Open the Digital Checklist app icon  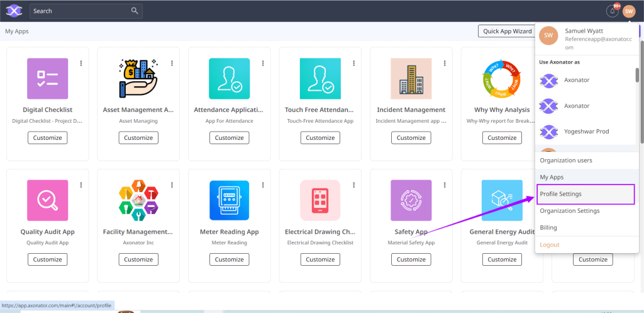pyautogui.click(x=47, y=79)
